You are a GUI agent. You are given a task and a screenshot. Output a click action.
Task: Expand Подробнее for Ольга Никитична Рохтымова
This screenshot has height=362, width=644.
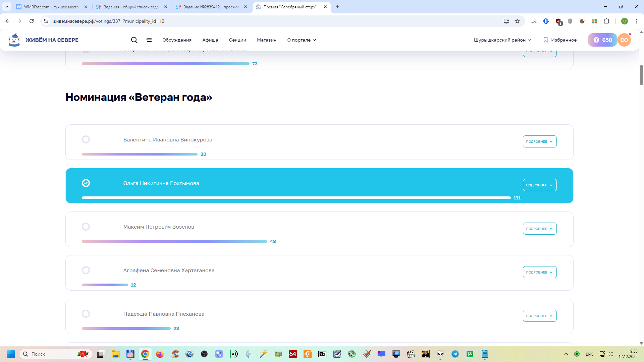tap(539, 185)
